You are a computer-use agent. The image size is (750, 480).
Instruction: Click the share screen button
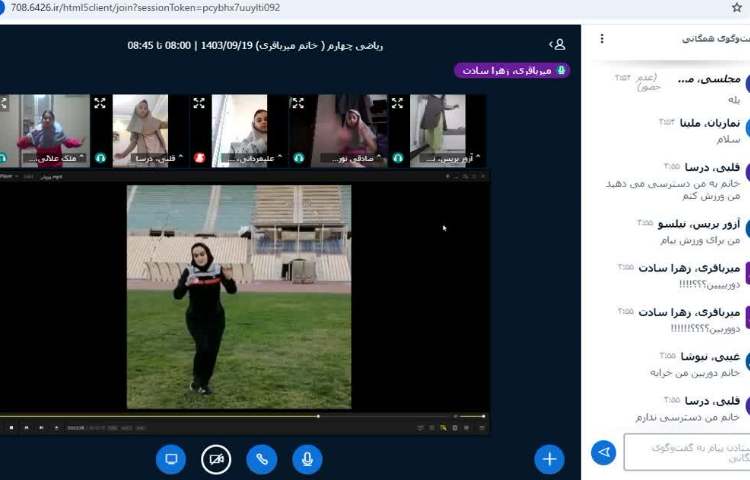coord(171,459)
